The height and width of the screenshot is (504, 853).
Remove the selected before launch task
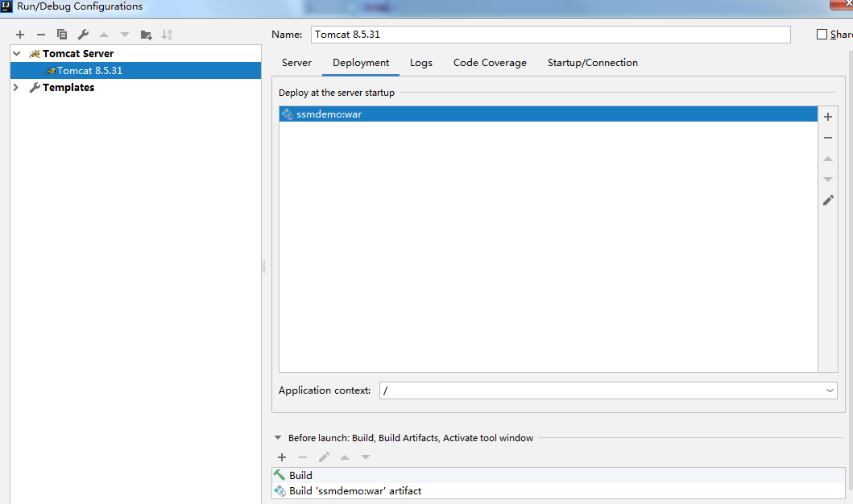pos(303,457)
